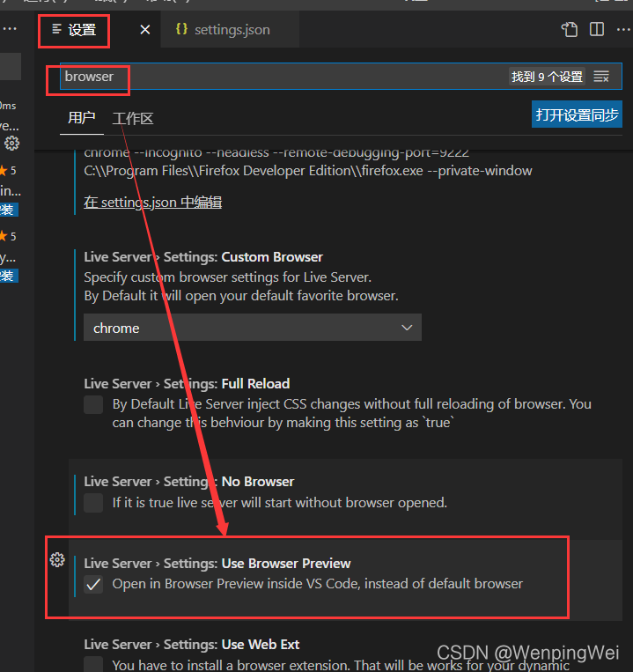Select the No Browser setting title
The image size is (633, 672).
coord(189,482)
